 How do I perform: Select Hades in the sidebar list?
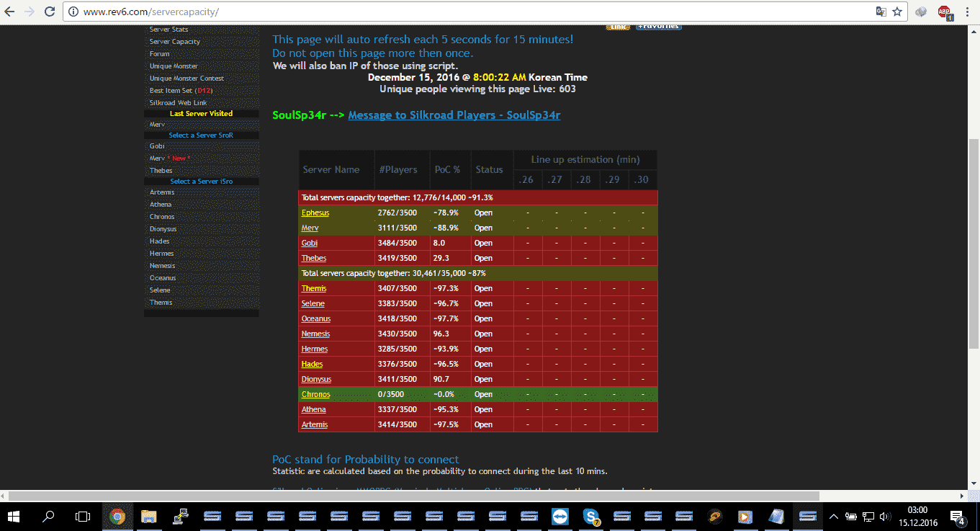point(160,241)
